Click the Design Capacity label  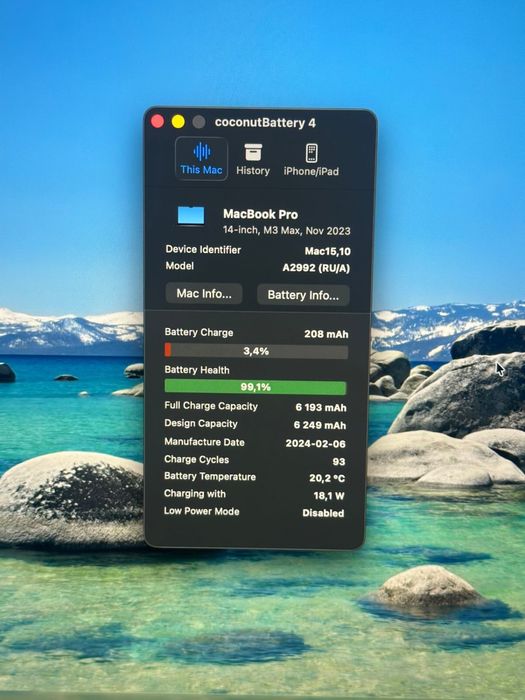pos(201,424)
